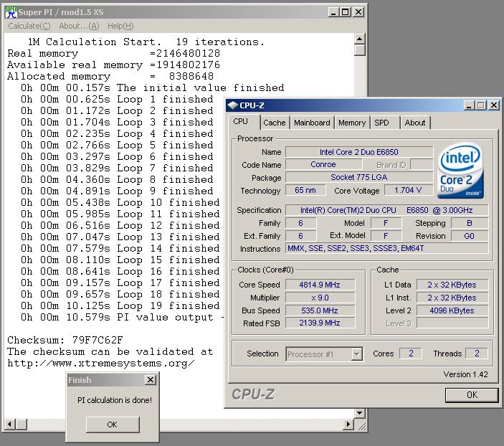The height and width of the screenshot is (446, 504).
Task: Click the CPU-Z title bar icon
Action: [x=232, y=105]
